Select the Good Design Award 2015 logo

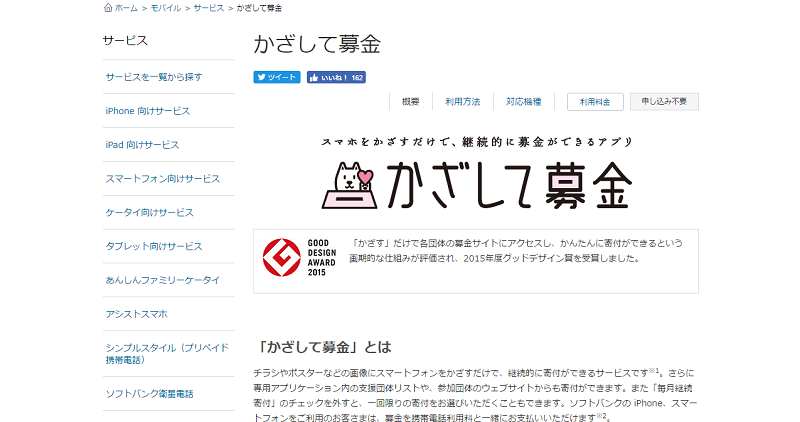pyautogui.click(x=299, y=258)
